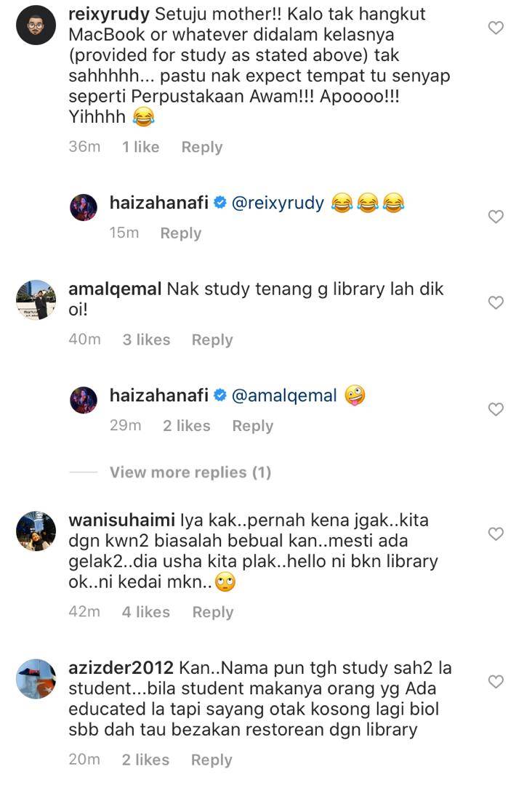The height and width of the screenshot is (785, 532).
Task: Open azizder2012's profile picture
Action: click(x=36, y=679)
